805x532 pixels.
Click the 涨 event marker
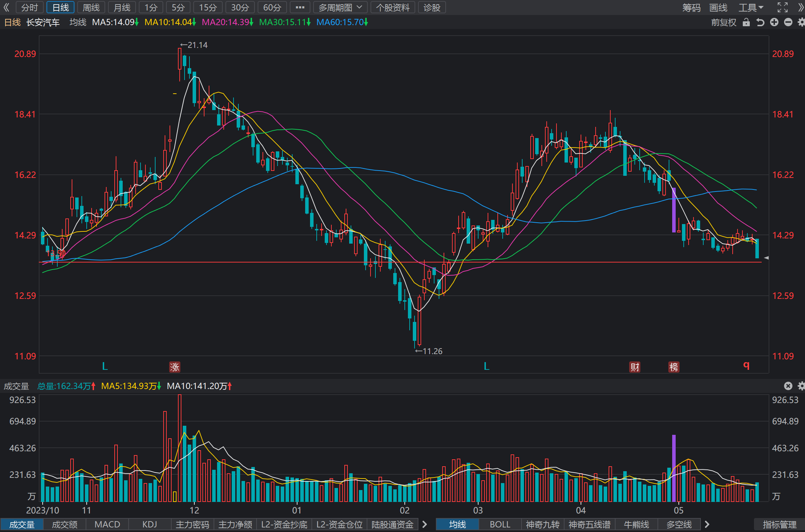click(174, 367)
